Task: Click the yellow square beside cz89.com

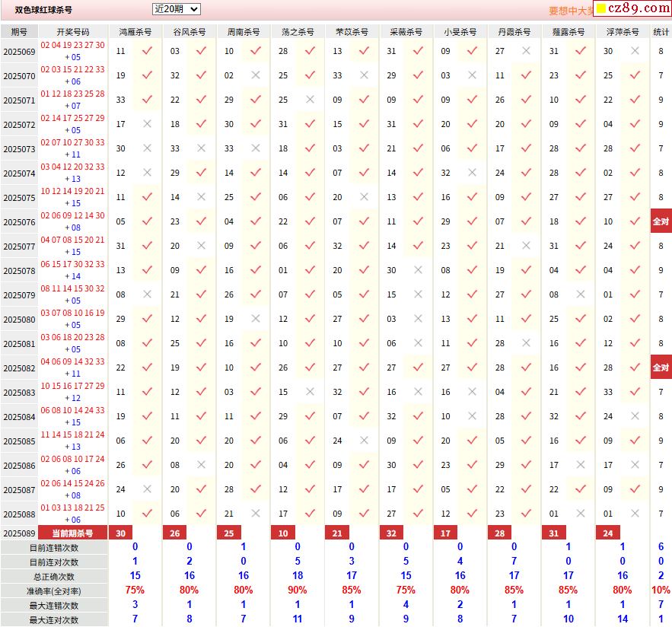Action: (x=601, y=8)
